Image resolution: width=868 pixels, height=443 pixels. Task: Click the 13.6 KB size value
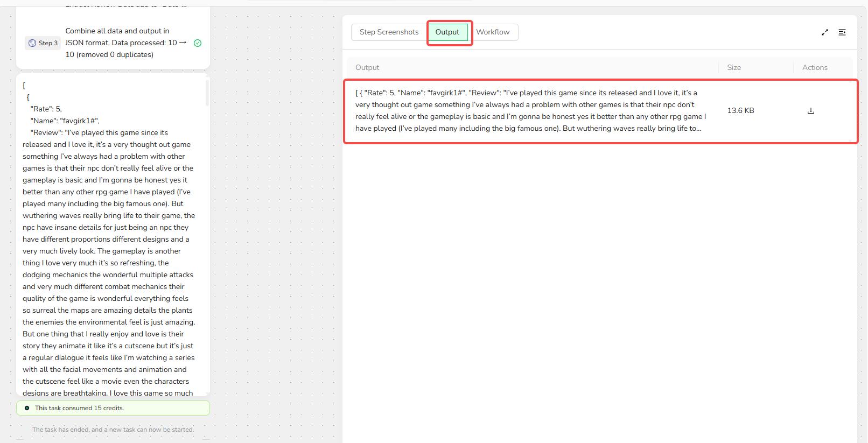click(740, 111)
